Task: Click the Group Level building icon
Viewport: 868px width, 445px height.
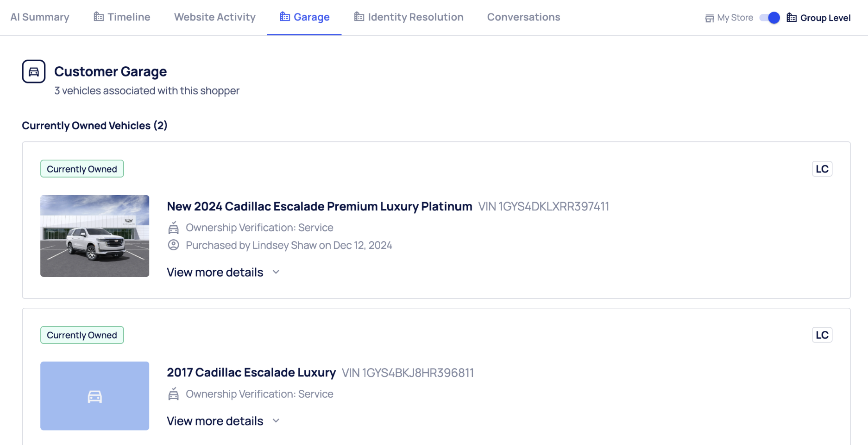Action: click(792, 18)
